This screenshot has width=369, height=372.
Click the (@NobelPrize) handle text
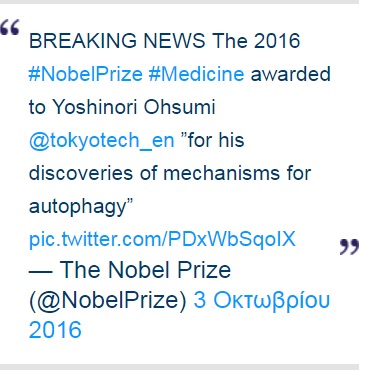pyautogui.click(x=108, y=300)
